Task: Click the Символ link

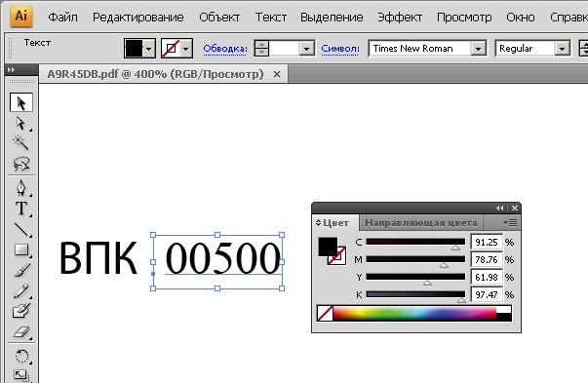Action: (340, 49)
